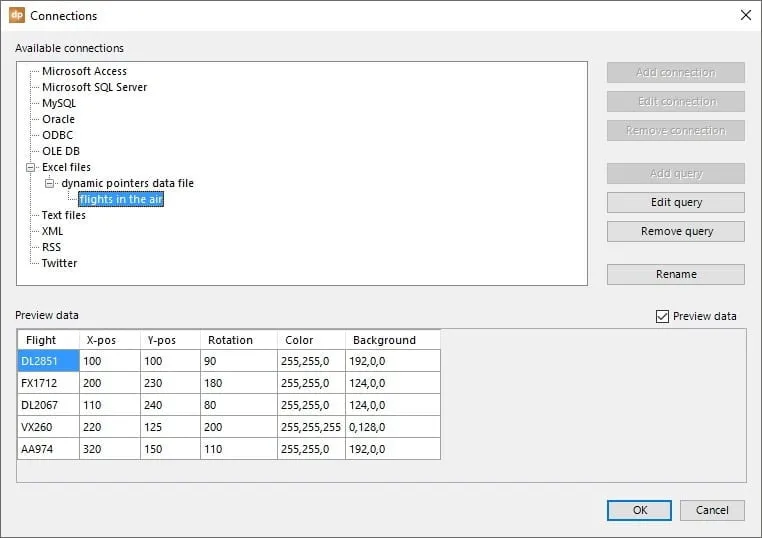Click rotation value 180 for FX1712

click(239, 383)
